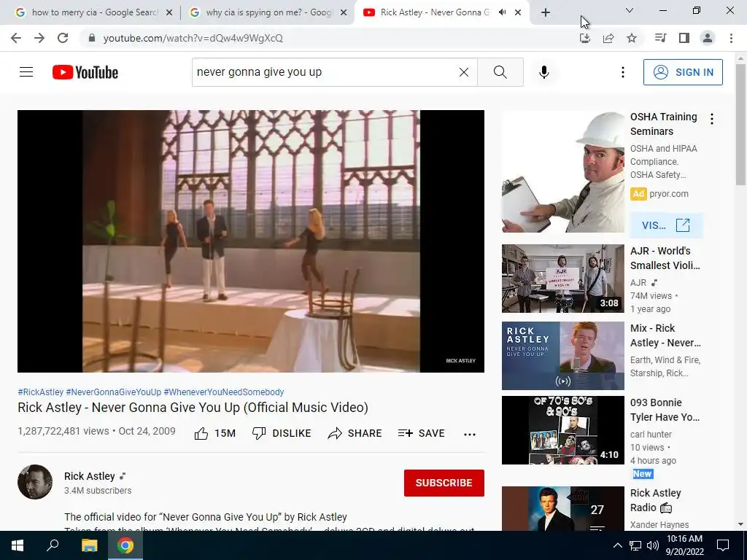Toggle Chrome side panel

[x=684, y=38]
